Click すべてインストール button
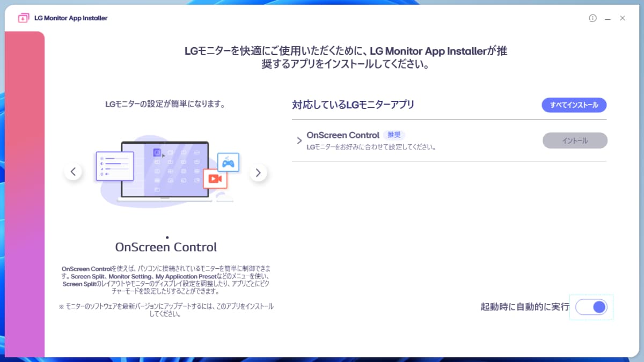Screen dimensions: 644x362 [x=574, y=105]
